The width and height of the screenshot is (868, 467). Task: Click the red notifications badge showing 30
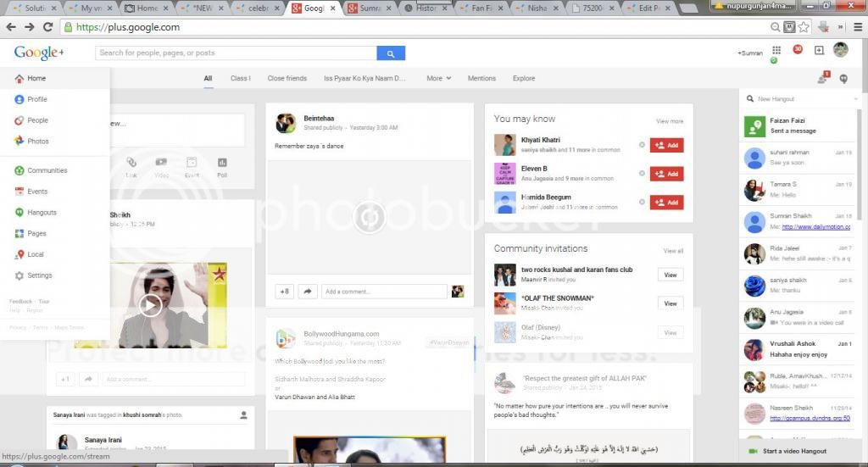click(797, 50)
